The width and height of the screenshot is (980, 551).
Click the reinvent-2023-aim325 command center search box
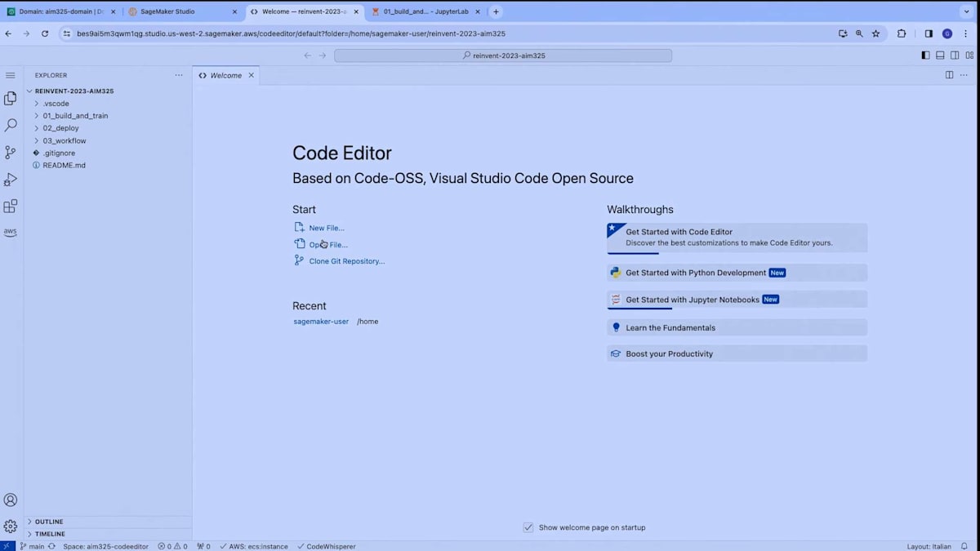(503, 56)
